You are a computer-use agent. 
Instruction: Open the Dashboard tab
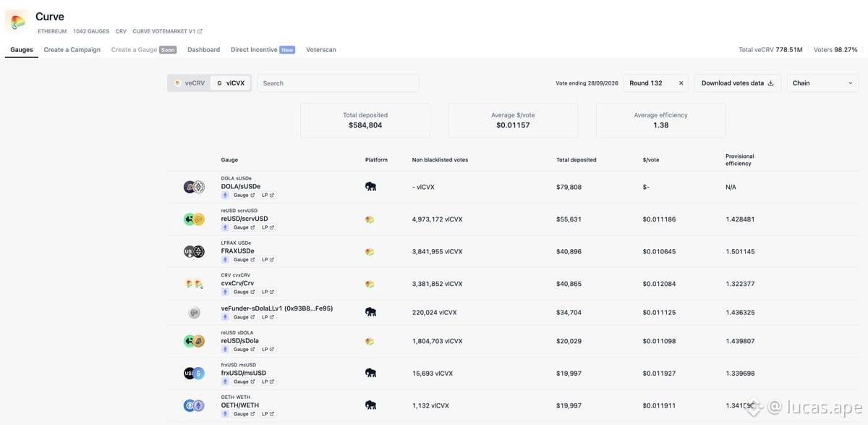[x=204, y=50]
